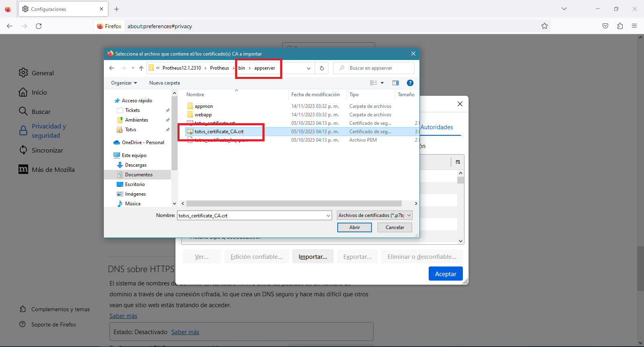Open a new tab with plus icon
The height and width of the screenshot is (347, 644).
[116, 9]
